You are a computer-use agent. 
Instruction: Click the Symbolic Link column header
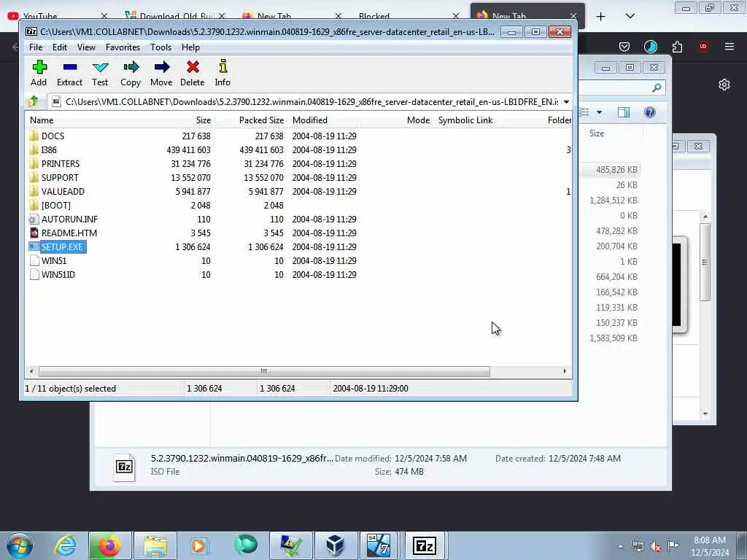(x=465, y=120)
